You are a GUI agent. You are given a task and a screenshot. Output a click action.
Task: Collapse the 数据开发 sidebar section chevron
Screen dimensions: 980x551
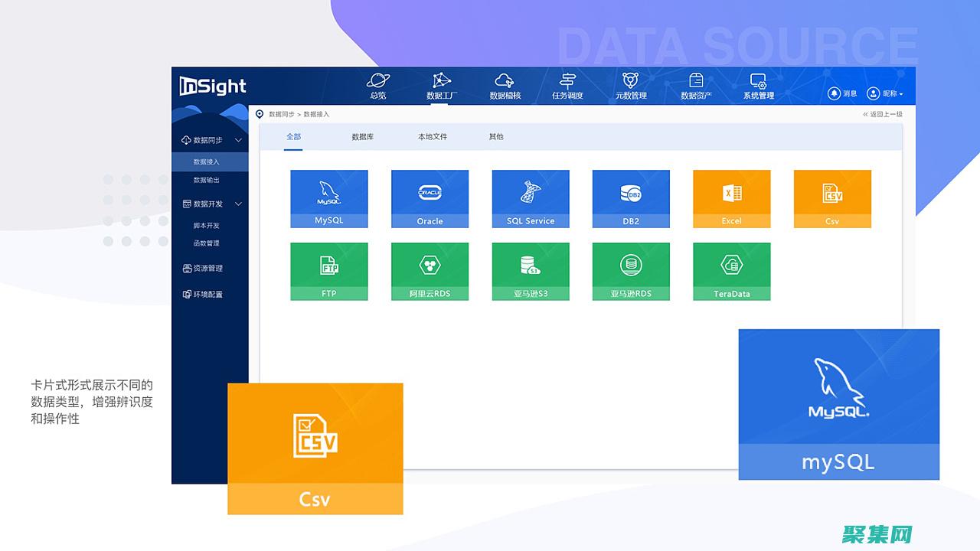(238, 204)
